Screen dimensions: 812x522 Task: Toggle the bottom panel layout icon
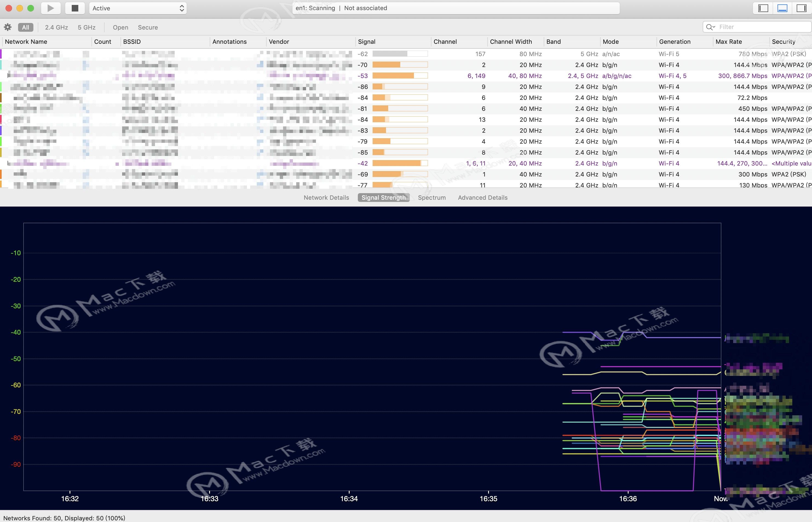tap(782, 8)
